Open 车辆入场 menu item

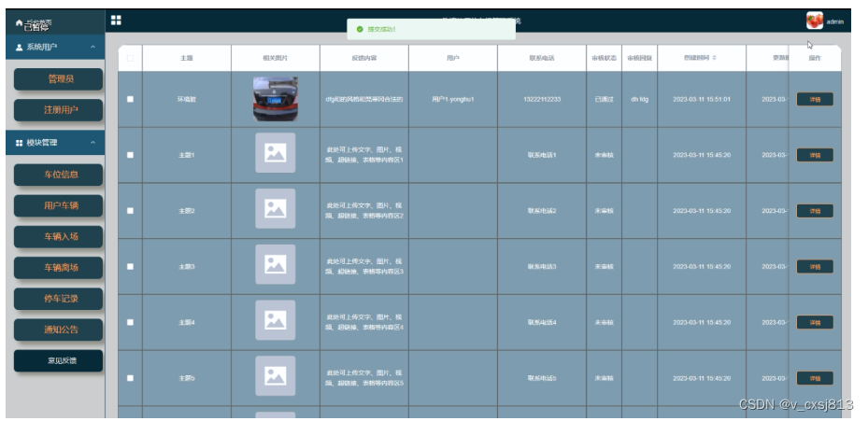pyautogui.click(x=58, y=237)
